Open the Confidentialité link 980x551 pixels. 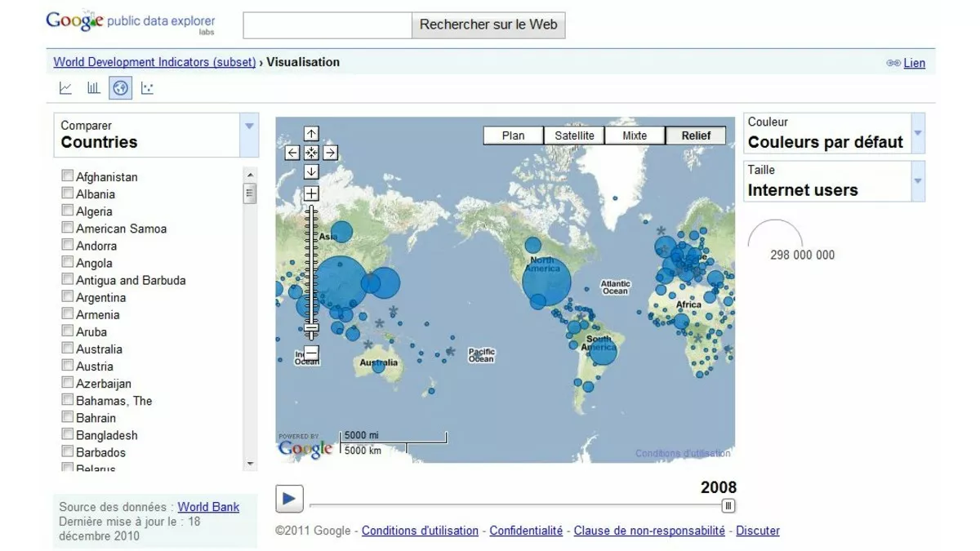526,531
